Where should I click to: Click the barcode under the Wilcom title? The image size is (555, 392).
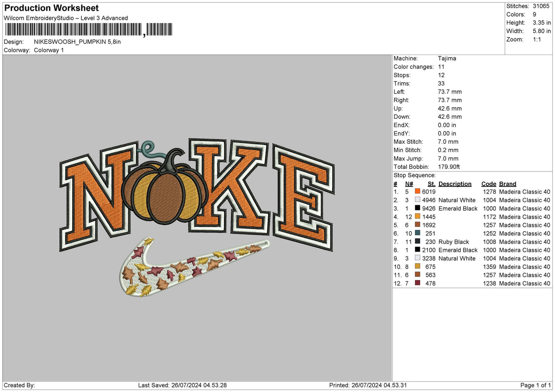(88, 30)
